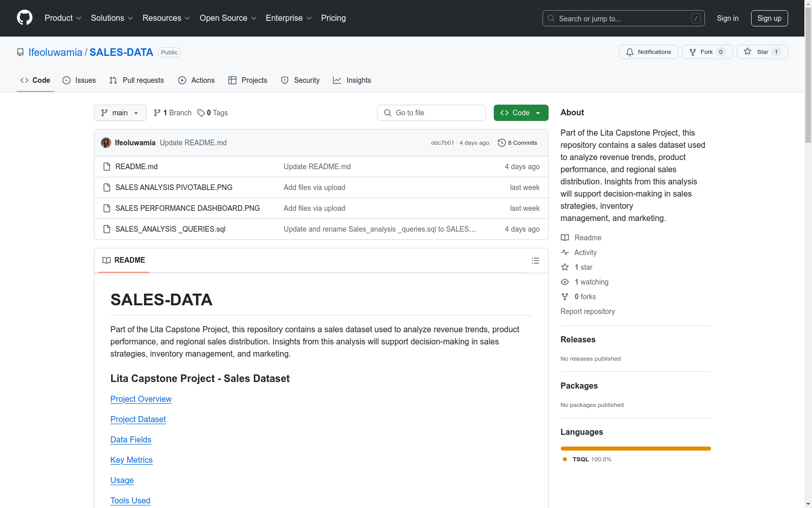Screen dimensions: 812x508
Task: Open the 1 Branch list
Action: [173, 113]
